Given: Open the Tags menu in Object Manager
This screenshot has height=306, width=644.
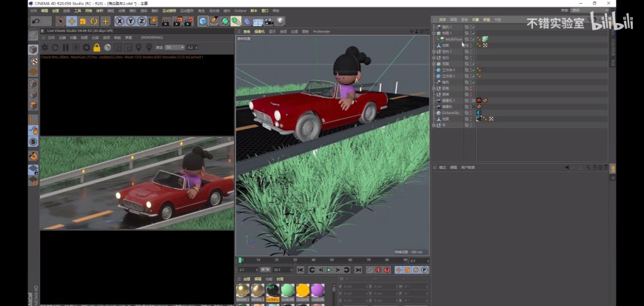Looking at the screenshot, I should pyautogui.click(x=486, y=19).
